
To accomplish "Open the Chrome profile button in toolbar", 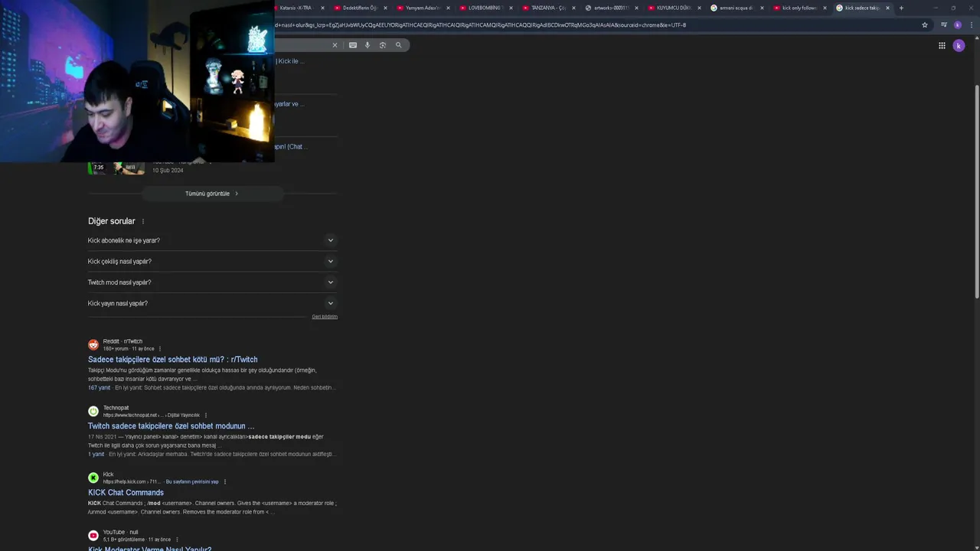I will tap(957, 24).
